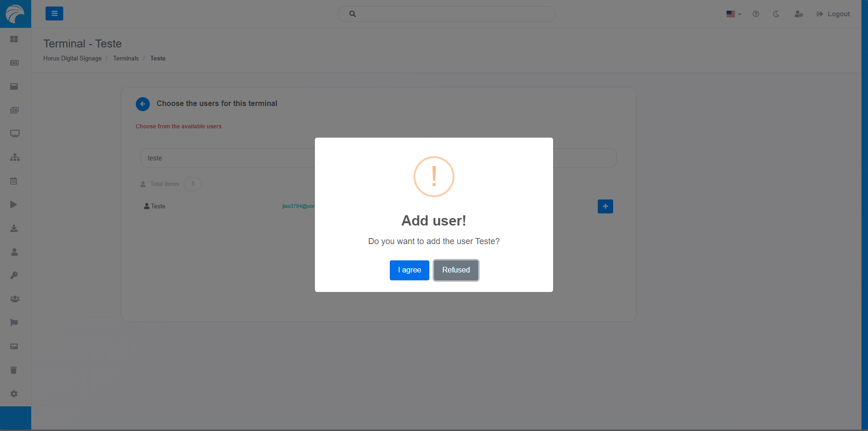Go back using the blue arrow icon

[x=143, y=104]
